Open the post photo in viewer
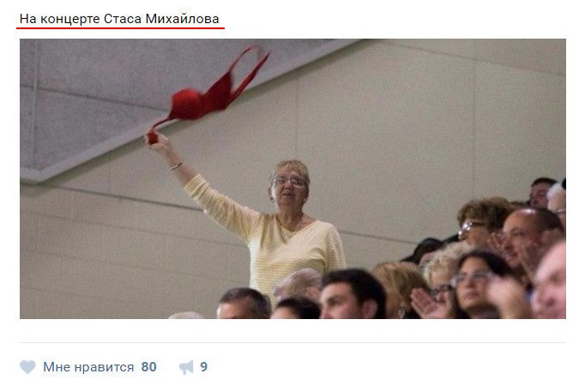The height and width of the screenshot is (392, 585). click(x=292, y=178)
